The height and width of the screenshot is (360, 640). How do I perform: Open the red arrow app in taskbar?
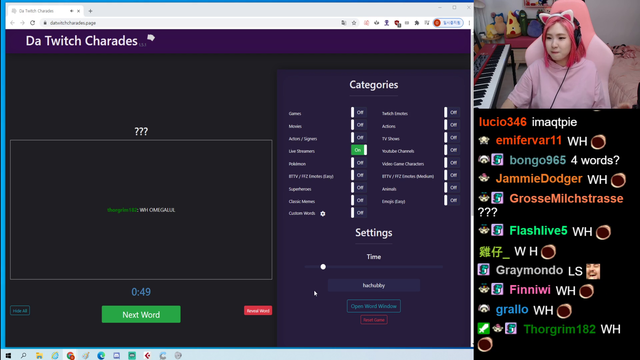tap(147, 356)
